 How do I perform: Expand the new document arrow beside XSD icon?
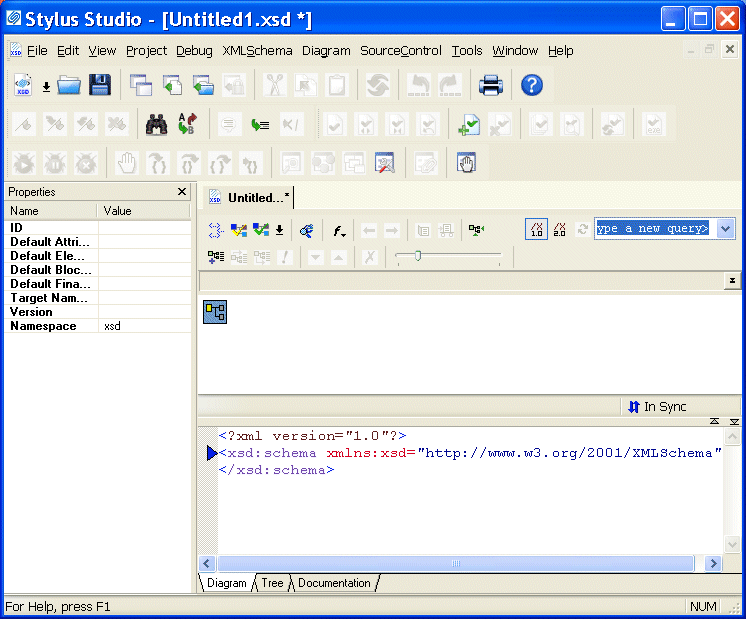[46, 87]
